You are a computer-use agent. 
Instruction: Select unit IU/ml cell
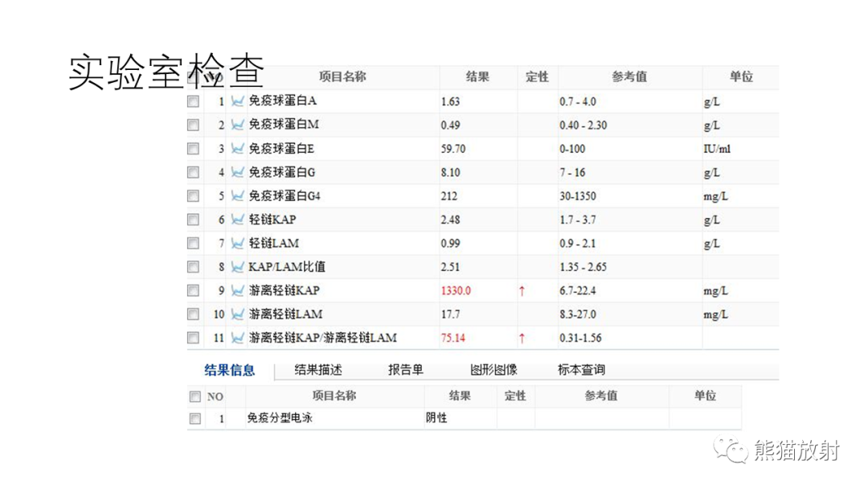tap(717, 149)
